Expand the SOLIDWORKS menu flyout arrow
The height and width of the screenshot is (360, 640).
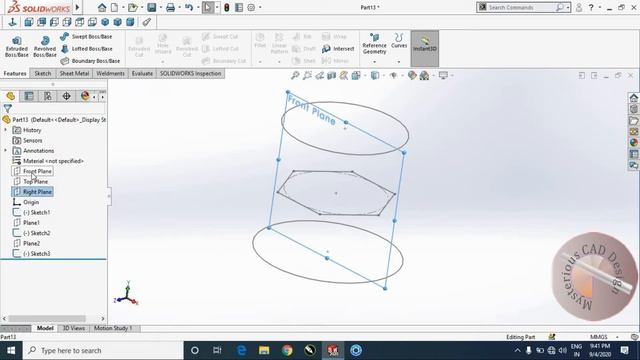click(x=78, y=7)
